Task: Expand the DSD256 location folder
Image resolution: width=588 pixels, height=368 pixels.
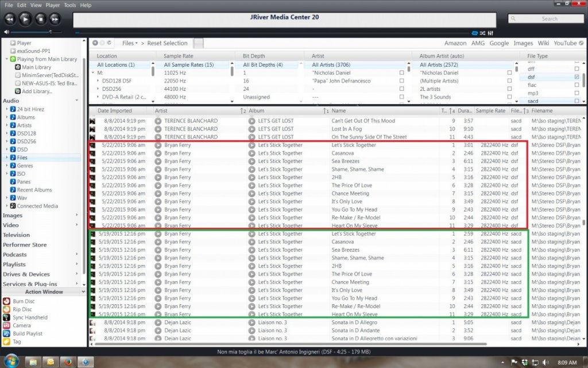Action: click(x=98, y=89)
